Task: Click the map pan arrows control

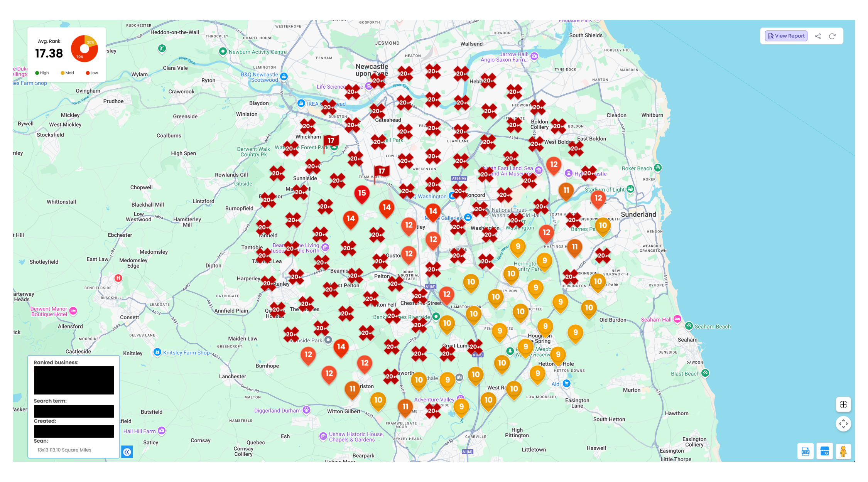Action: coord(843,424)
